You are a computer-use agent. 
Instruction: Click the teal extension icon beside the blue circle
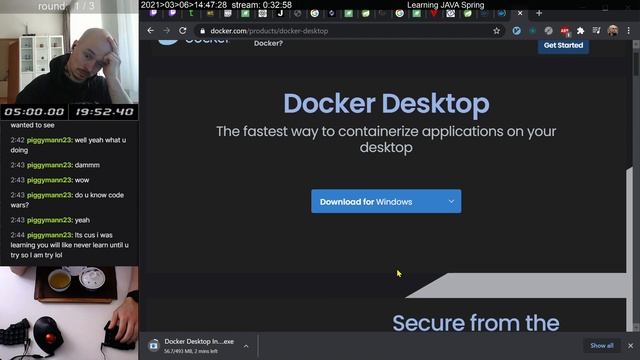coord(533,31)
